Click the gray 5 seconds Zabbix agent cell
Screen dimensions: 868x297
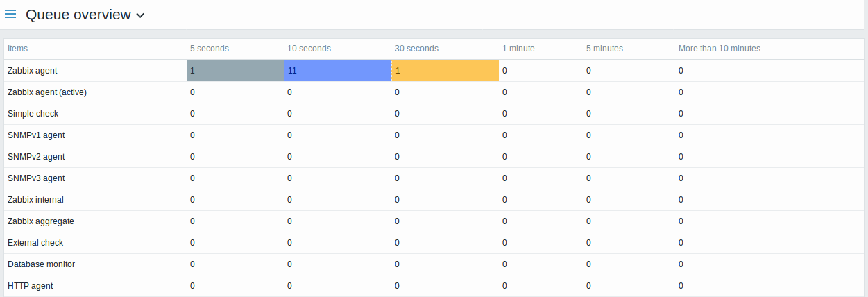(235, 71)
